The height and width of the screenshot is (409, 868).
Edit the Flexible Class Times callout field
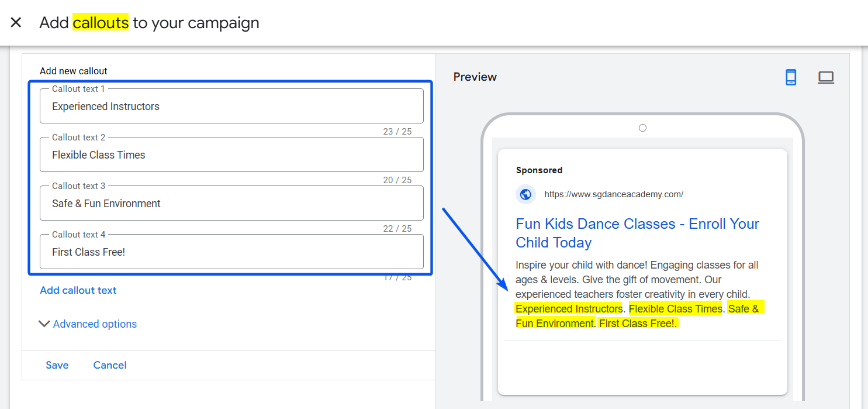(231, 155)
